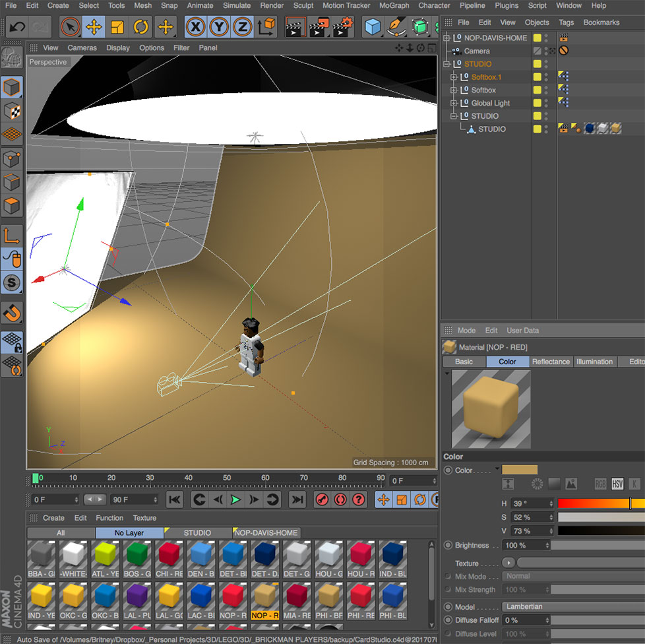Switch to the Reflectance tab
The width and height of the screenshot is (645, 644).
551,362
